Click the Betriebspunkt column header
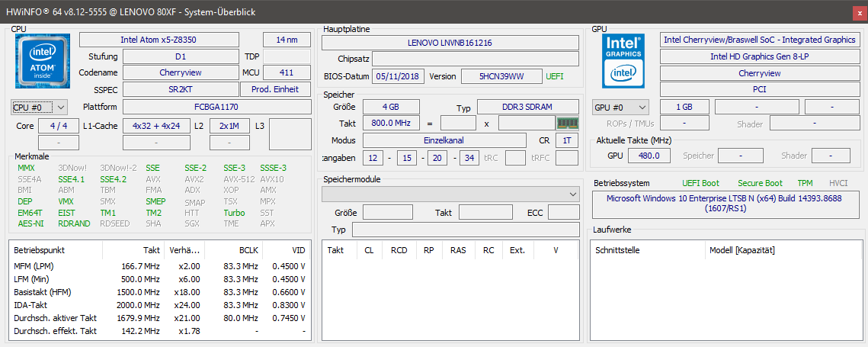This screenshot has width=868, height=347. coord(39,249)
